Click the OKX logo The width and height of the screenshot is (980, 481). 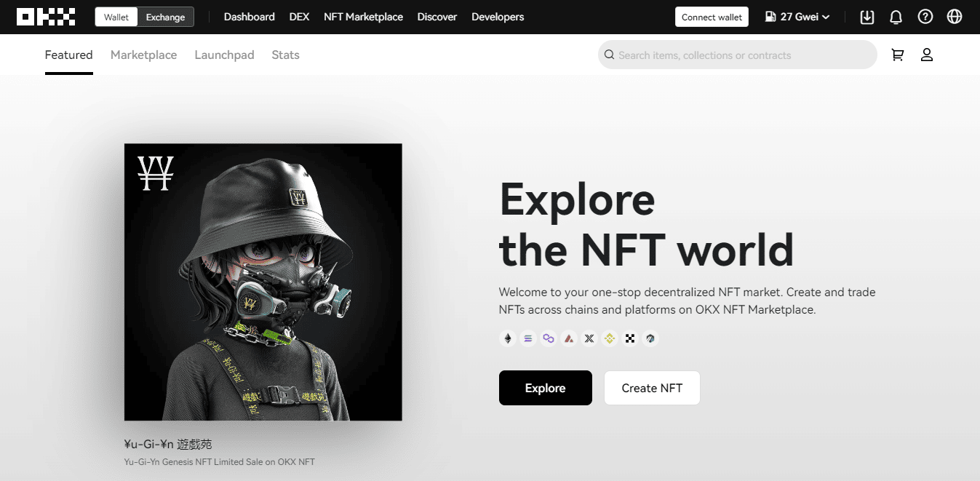(x=46, y=17)
